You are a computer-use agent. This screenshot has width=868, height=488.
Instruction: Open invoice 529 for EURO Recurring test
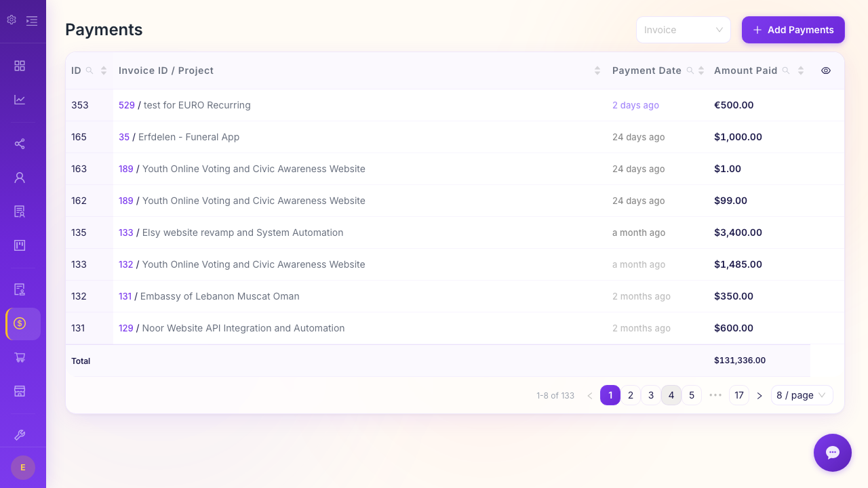[x=126, y=105]
